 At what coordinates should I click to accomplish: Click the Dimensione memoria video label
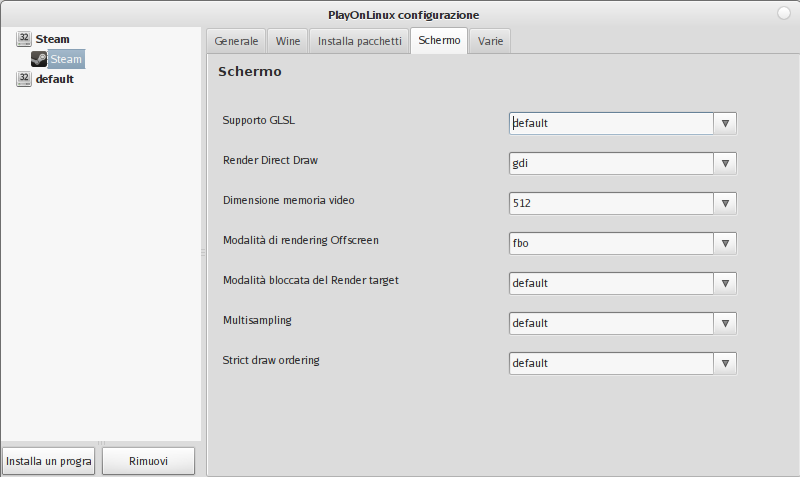pyautogui.click(x=289, y=200)
